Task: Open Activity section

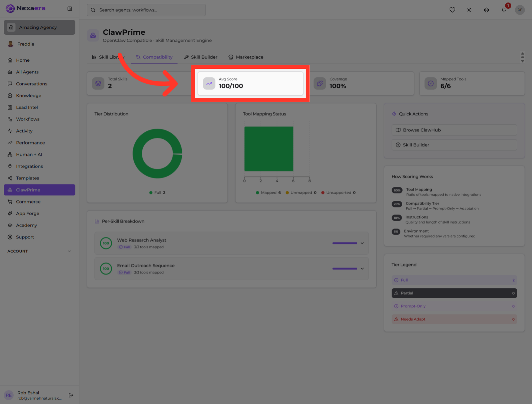Action: point(39,131)
